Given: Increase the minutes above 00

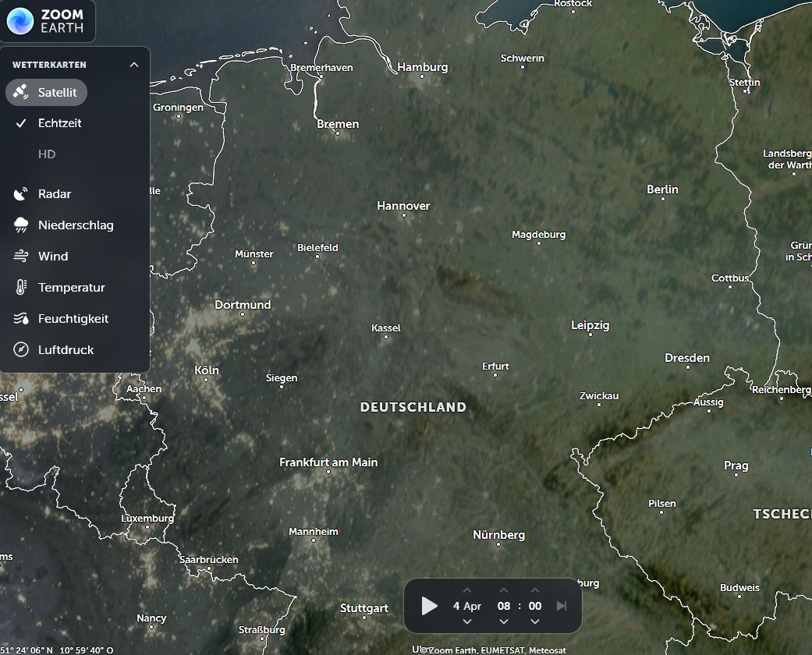Looking at the screenshot, I should [535, 590].
